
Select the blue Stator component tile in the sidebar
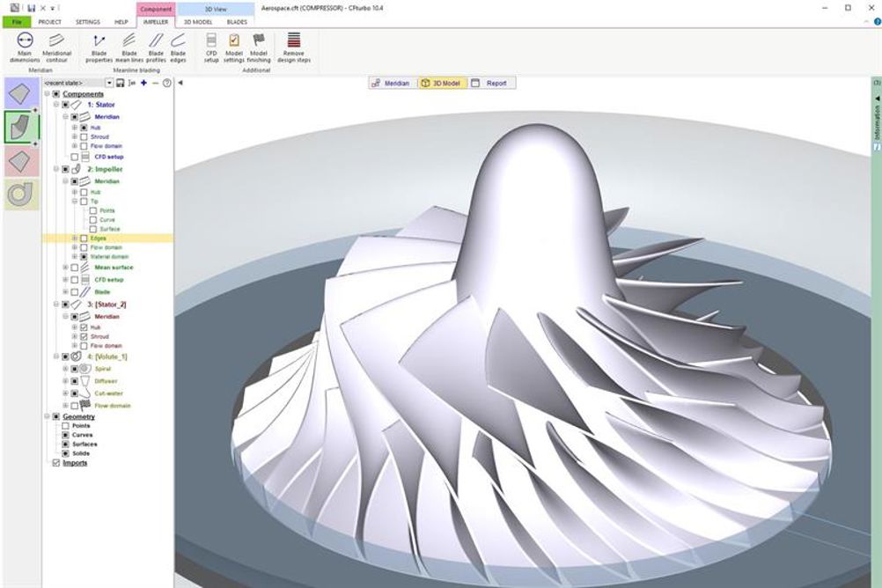21,93
